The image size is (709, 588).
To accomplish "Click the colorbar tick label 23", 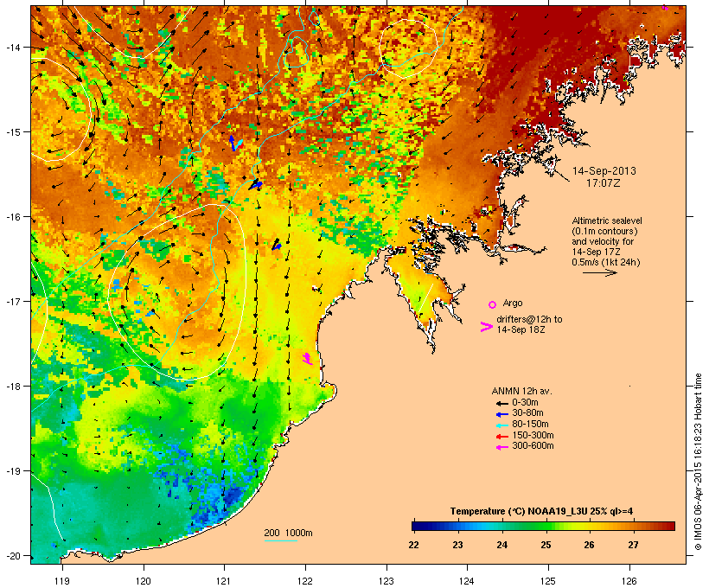I will tap(457, 545).
